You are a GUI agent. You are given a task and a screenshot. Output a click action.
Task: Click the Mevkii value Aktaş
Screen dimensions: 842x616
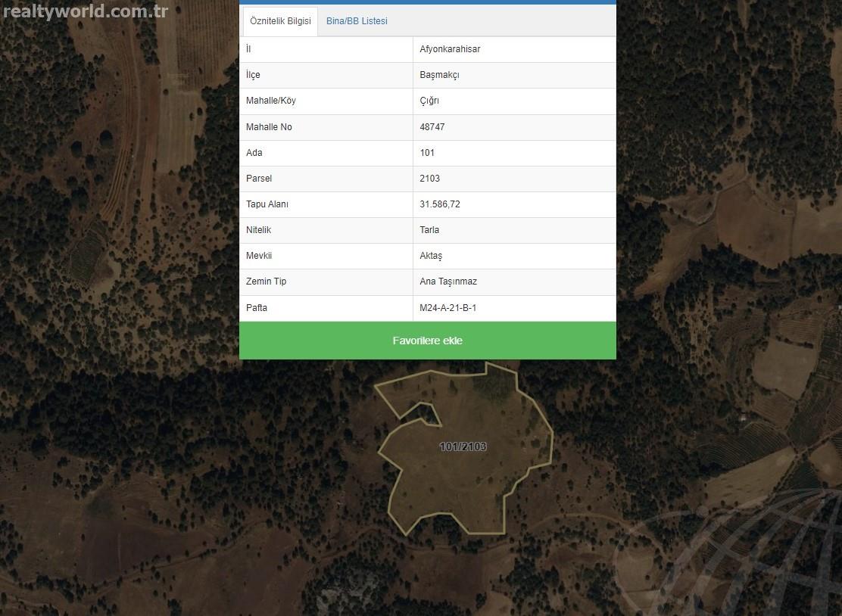(x=431, y=256)
